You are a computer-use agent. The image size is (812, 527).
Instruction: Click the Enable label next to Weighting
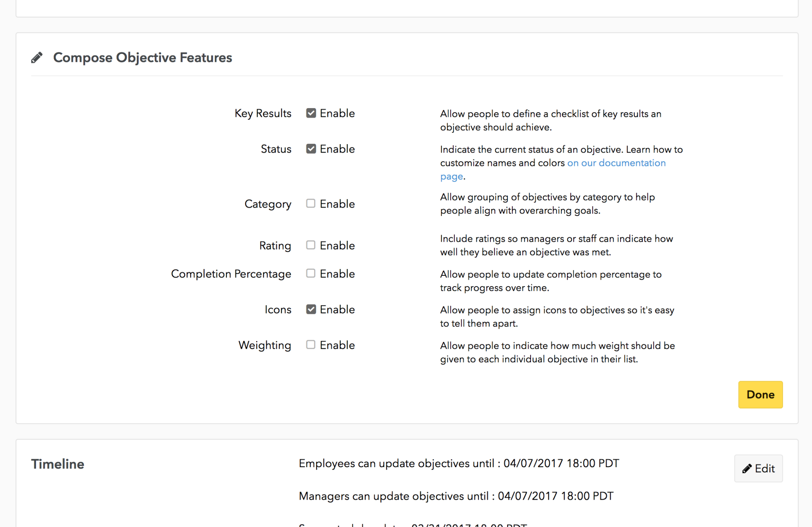337,345
